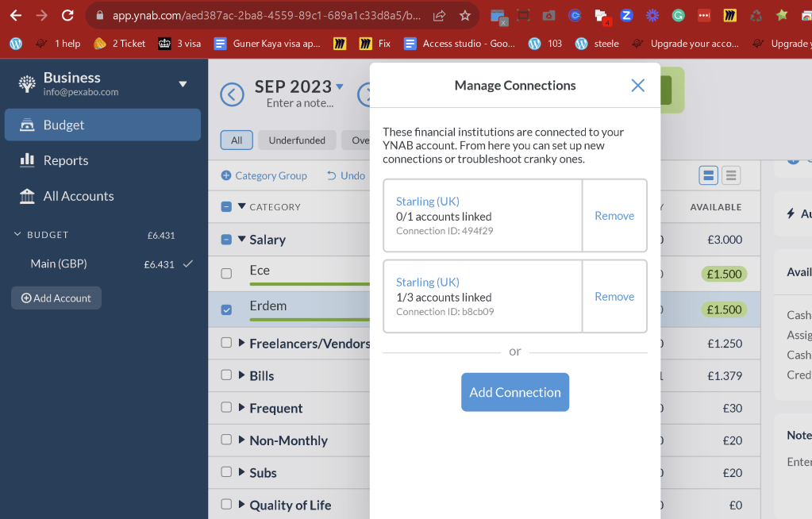Check the Subs group checkbox
This screenshot has height=519, width=812.
(226, 471)
